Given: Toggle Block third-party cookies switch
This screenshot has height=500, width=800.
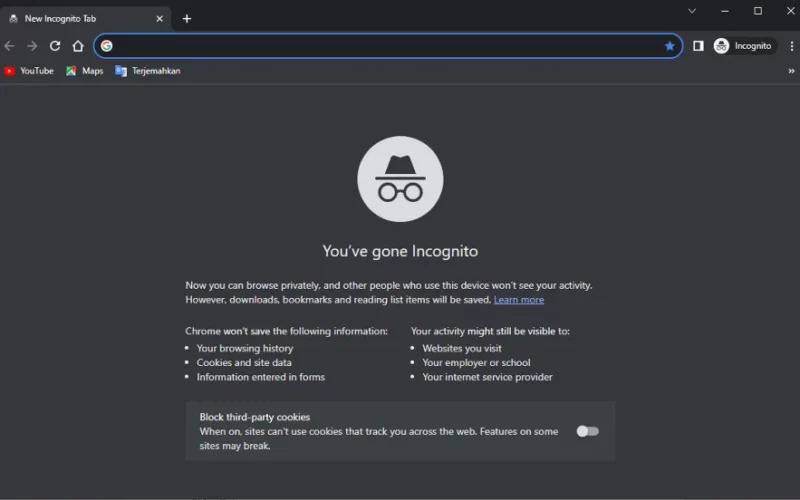Looking at the screenshot, I should pyautogui.click(x=587, y=432).
